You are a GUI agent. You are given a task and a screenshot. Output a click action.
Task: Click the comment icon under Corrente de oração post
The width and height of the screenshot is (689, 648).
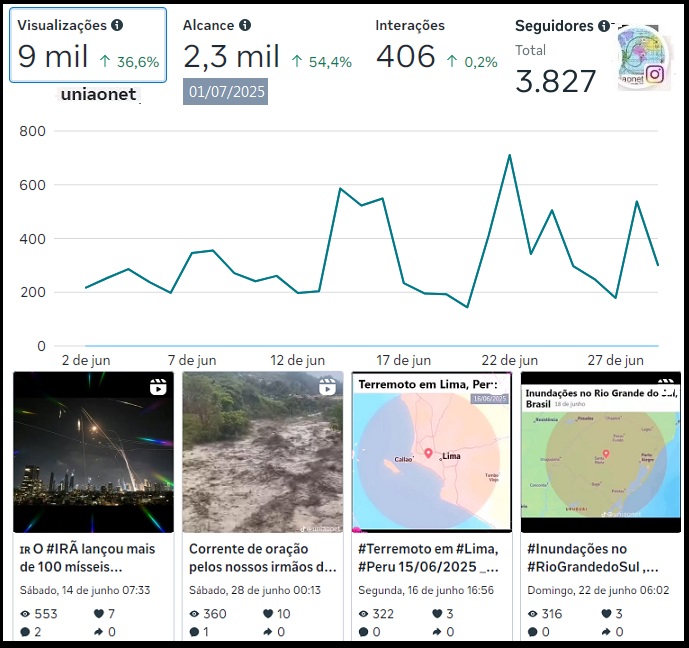(195, 632)
